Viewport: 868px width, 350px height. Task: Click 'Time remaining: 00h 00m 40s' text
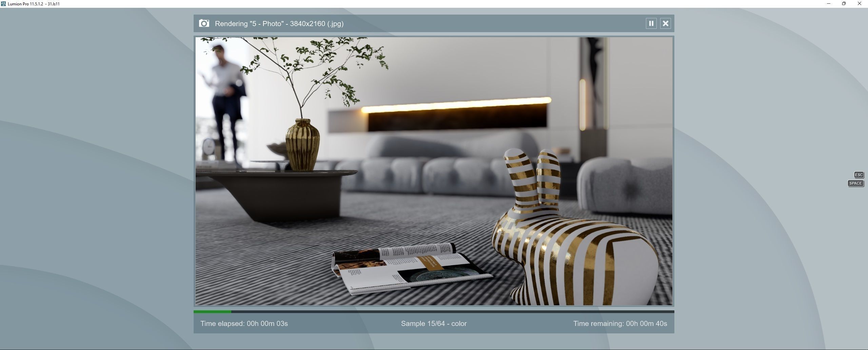pyautogui.click(x=620, y=324)
